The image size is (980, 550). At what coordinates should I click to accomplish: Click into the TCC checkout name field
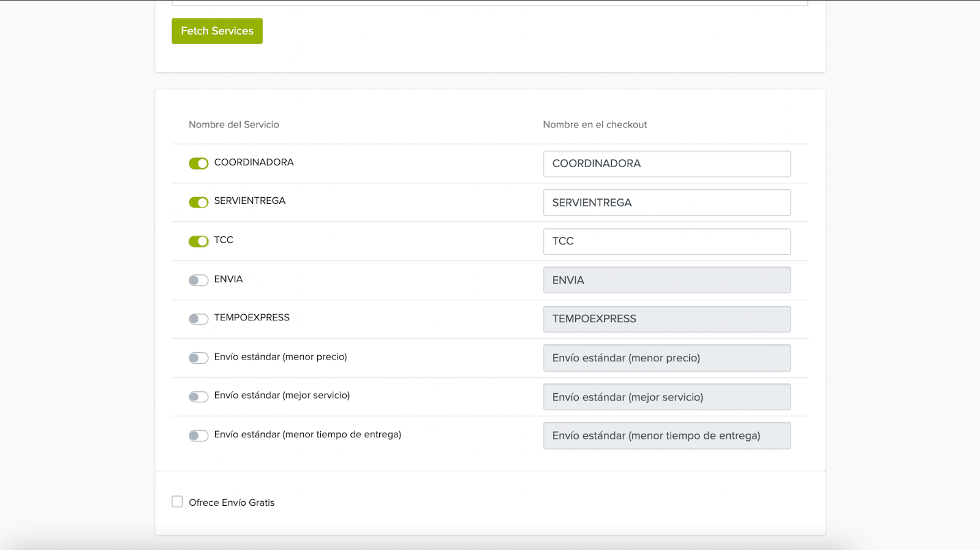pyautogui.click(x=666, y=241)
